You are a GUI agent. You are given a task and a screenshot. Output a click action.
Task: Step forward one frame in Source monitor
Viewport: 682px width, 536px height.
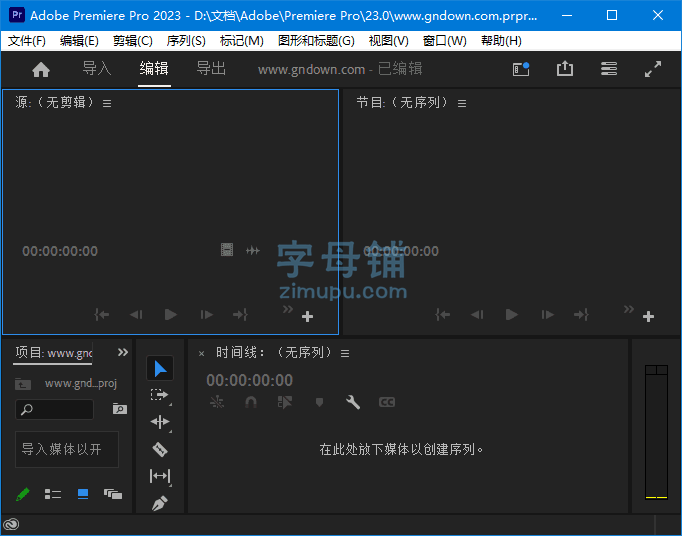point(207,314)
